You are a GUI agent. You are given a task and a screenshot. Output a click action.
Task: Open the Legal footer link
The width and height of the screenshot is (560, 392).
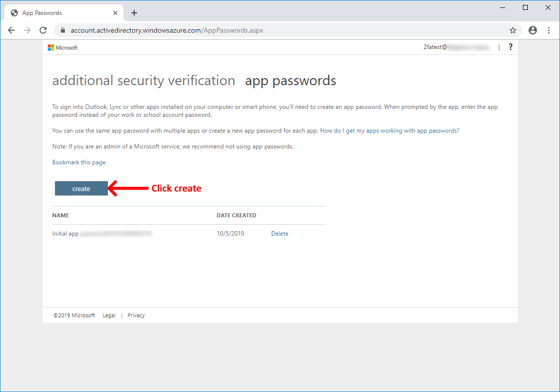tap(109, 316)
